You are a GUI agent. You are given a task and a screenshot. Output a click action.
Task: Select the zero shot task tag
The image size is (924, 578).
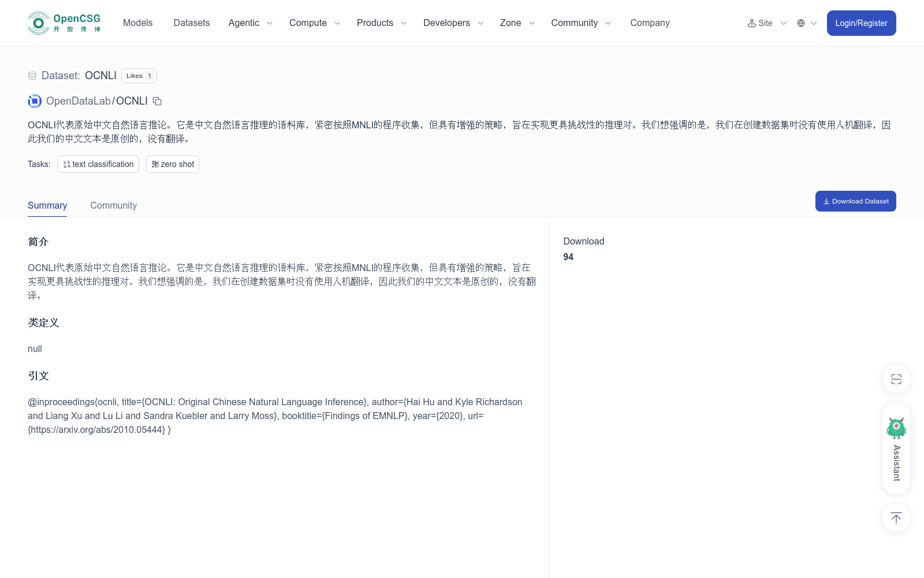[173, 164]
